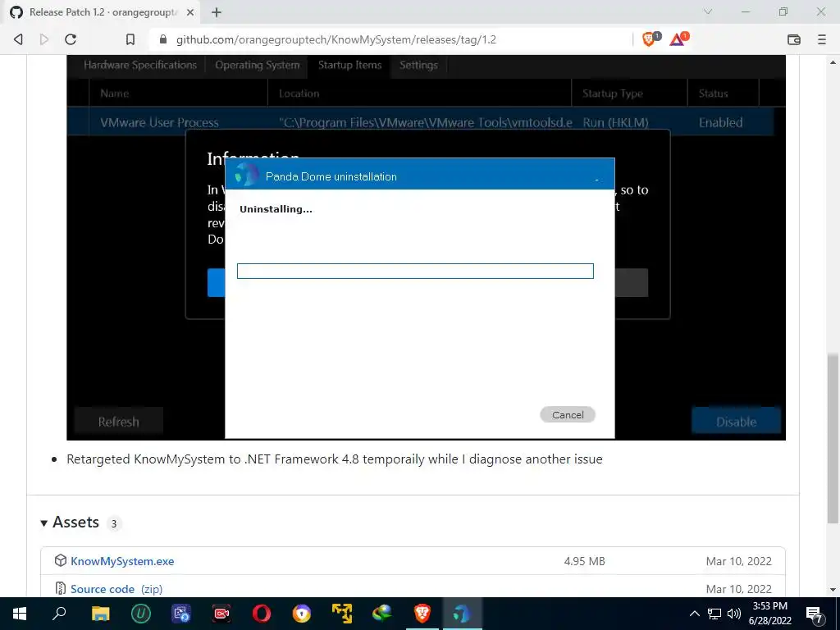
Task: Click the browser forward arrow
Action: click(x=44, y=39)
